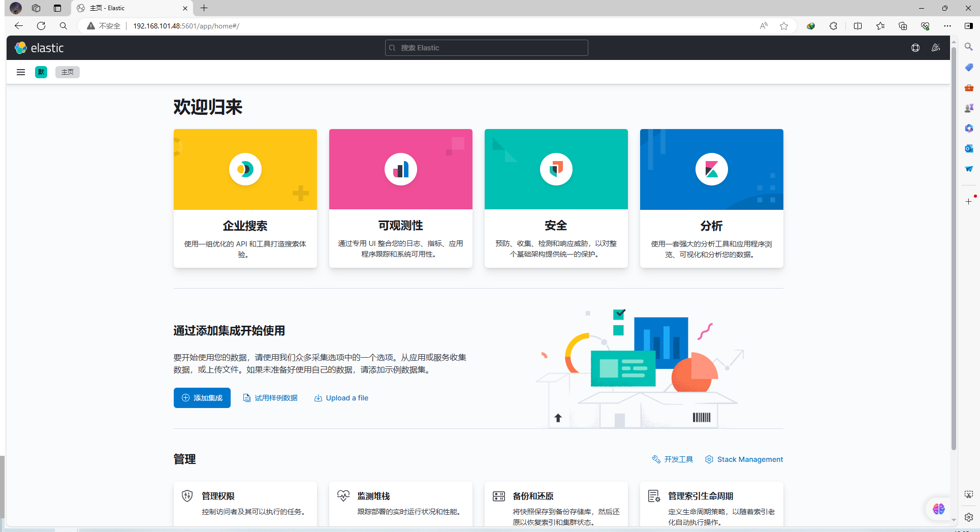Open the help menu lifebuoy icon
The width and height of the screenshot is (980, 532).
[x=915, y=48]
